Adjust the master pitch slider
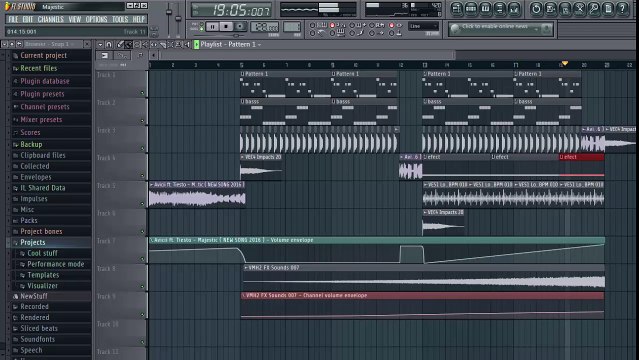639x360 pixels. tap(178, 18)
